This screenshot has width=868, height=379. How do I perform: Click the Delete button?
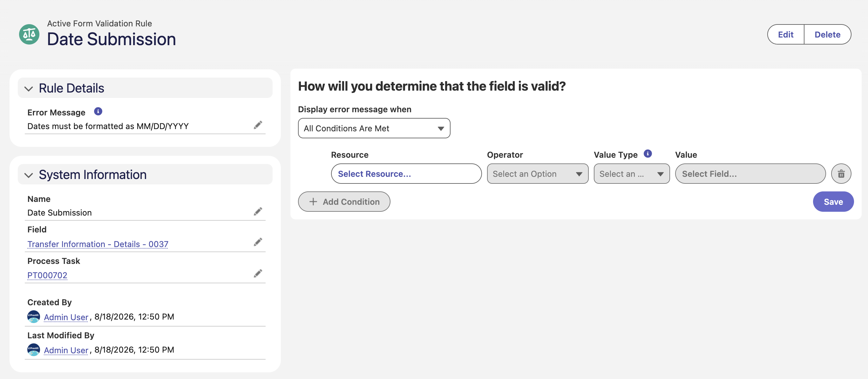tap(828, 34)
